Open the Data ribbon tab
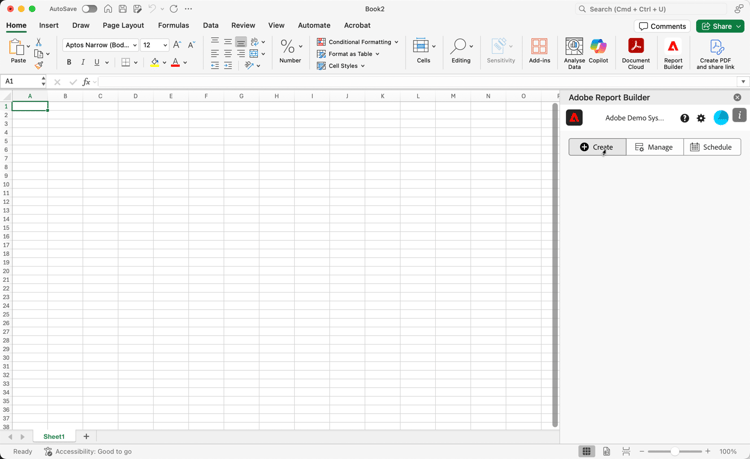Image resolution: width=750 pixels, height=459 pixels. click(210, 25)
